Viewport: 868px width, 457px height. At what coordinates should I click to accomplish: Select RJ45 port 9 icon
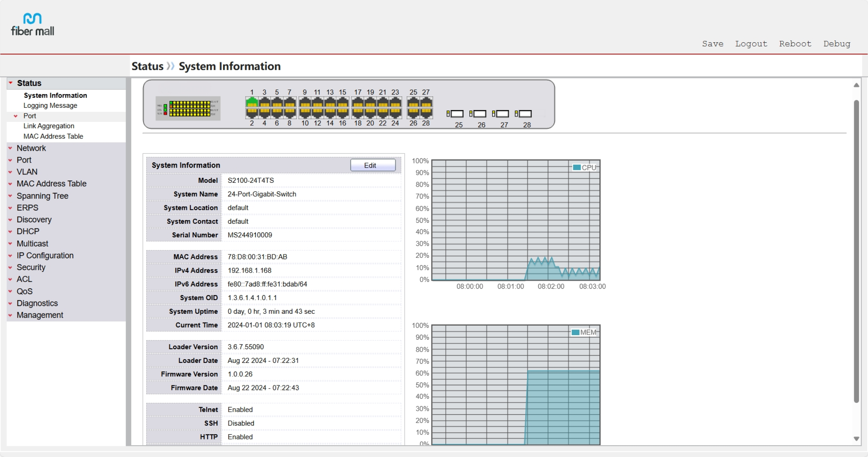305,102
